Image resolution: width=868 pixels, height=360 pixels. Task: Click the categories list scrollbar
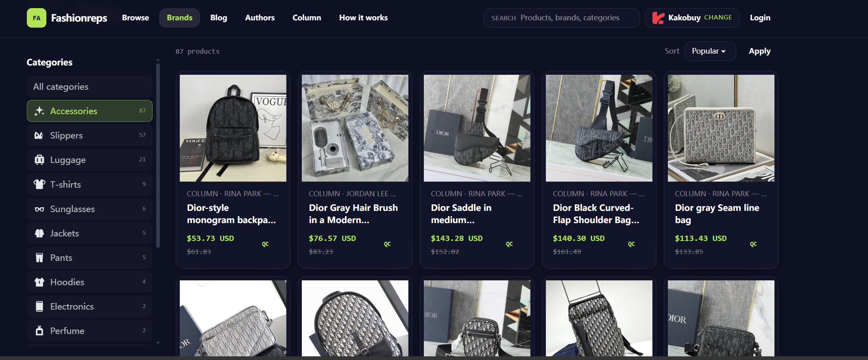pos(158,155)
